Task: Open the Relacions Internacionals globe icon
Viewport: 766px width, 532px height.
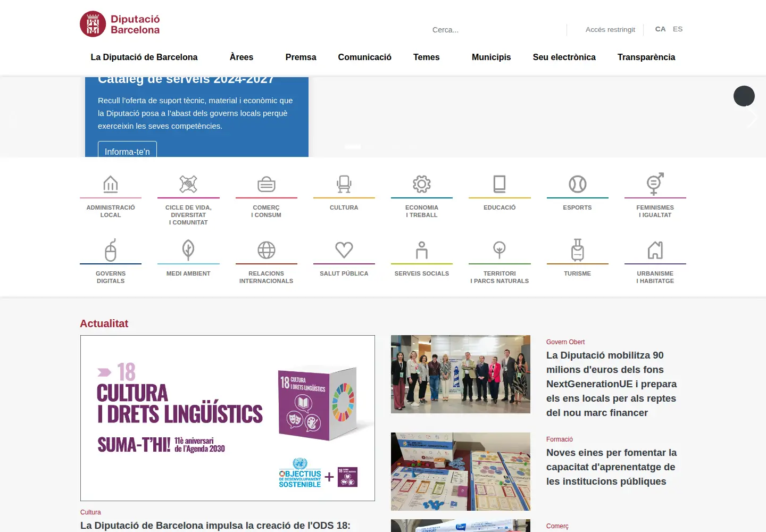Action: click(267, 250)
